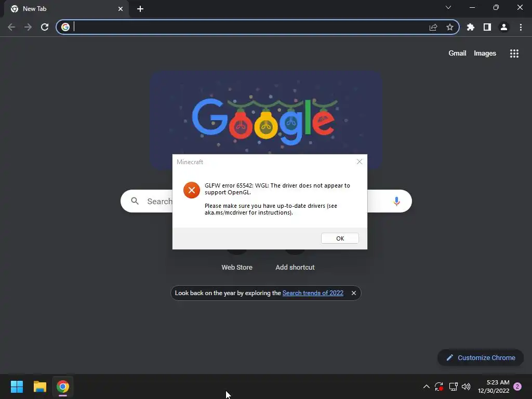Open Chrome three-dot menu
Screen dimensions: 532x399
point(521,27)
